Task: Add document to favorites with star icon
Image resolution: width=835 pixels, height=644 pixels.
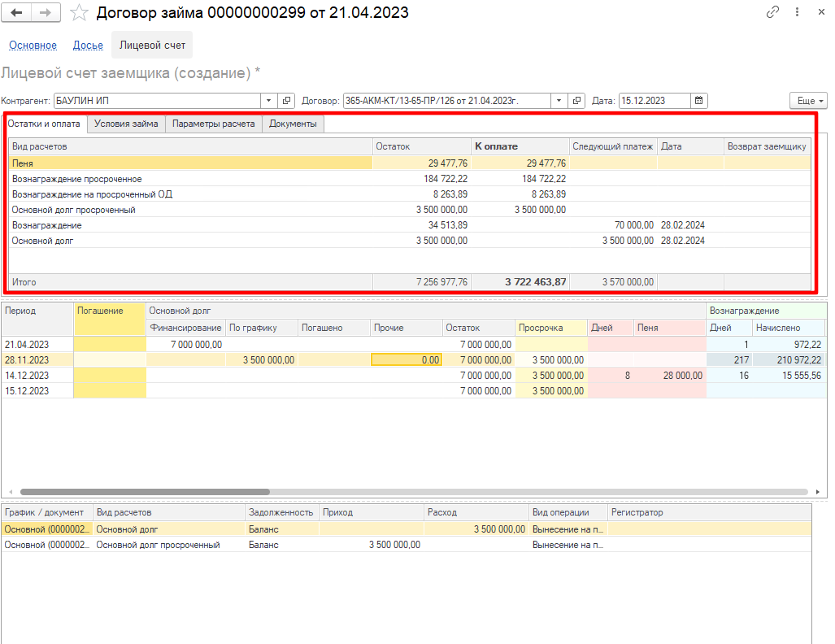Action: [79, 12]
